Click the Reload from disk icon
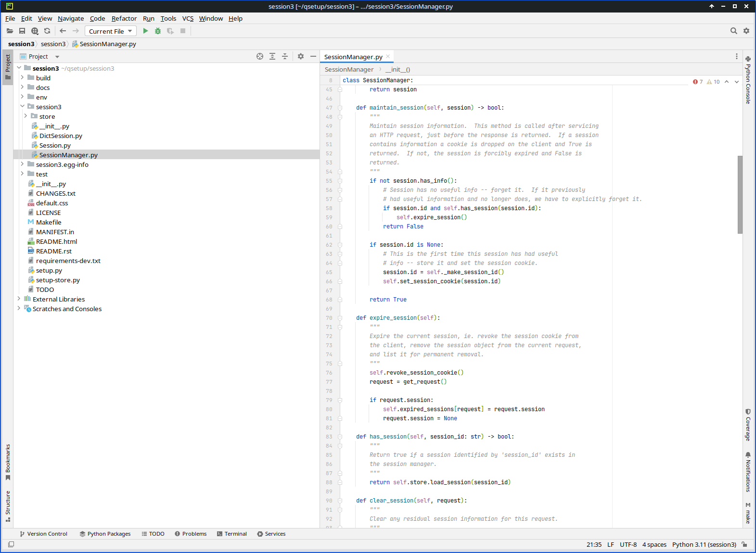 pos(47,31)
